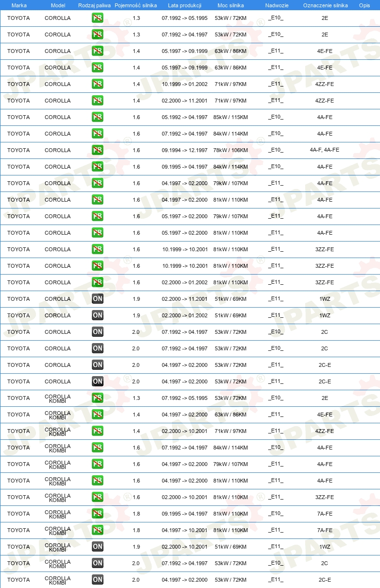This screenshot has height=588, width=380.
Task: Select the ON diesel icon for Corolla Kombi 1.9 1WZ
Action: (97, 547)
